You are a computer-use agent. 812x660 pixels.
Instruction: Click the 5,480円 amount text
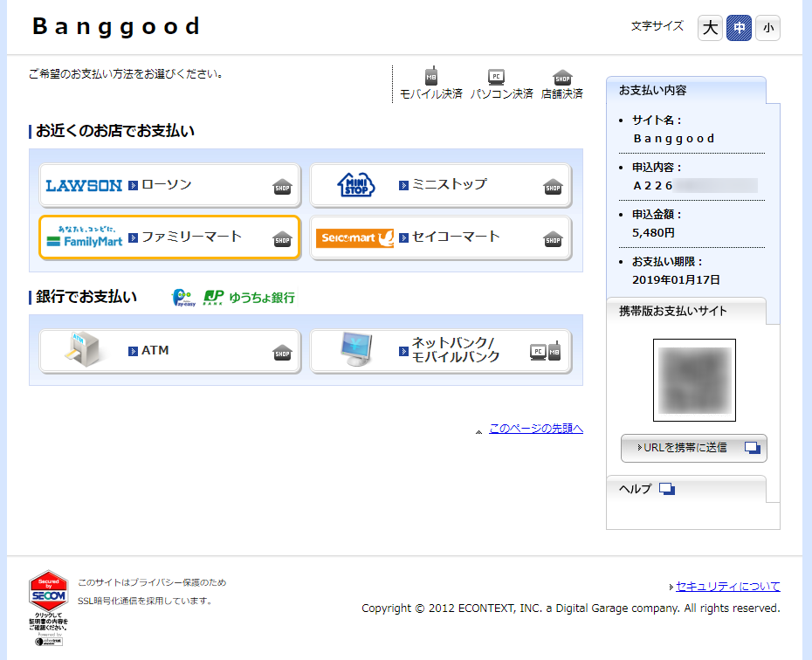point(653,233)
